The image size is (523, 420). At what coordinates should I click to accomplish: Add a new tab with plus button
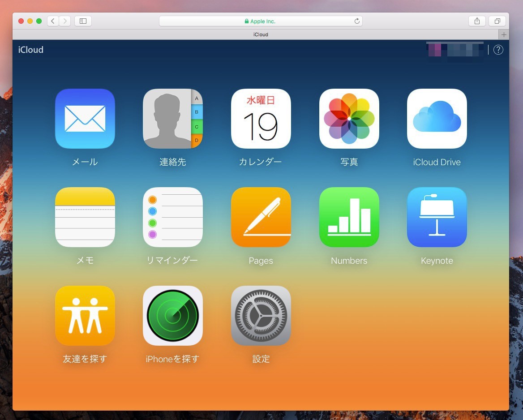(504, 34)
